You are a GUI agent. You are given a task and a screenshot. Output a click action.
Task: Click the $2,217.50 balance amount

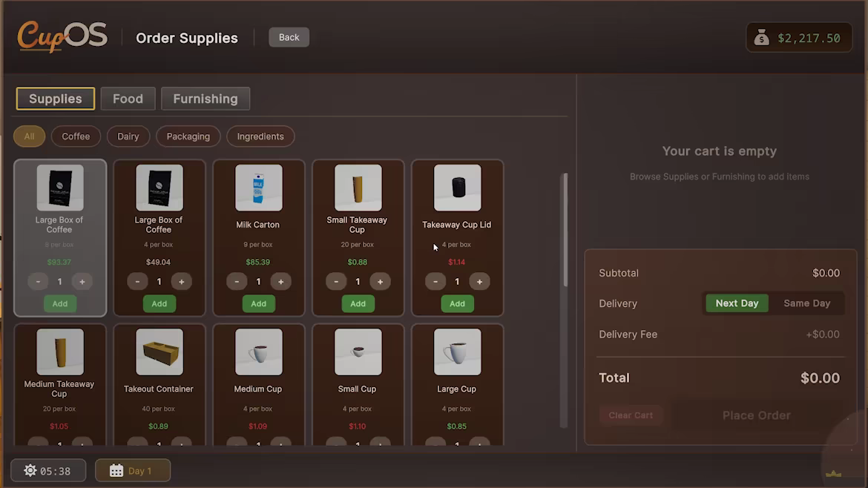pos(809,38)
